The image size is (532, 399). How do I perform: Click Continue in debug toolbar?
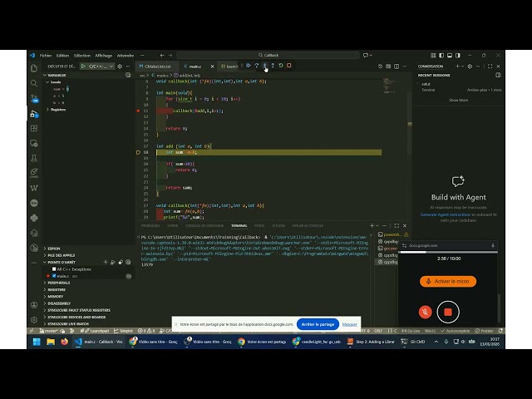(x=249, y=66)
